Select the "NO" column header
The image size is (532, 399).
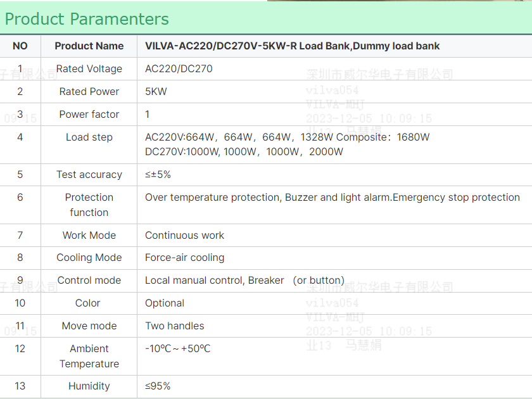coord(20,46)
